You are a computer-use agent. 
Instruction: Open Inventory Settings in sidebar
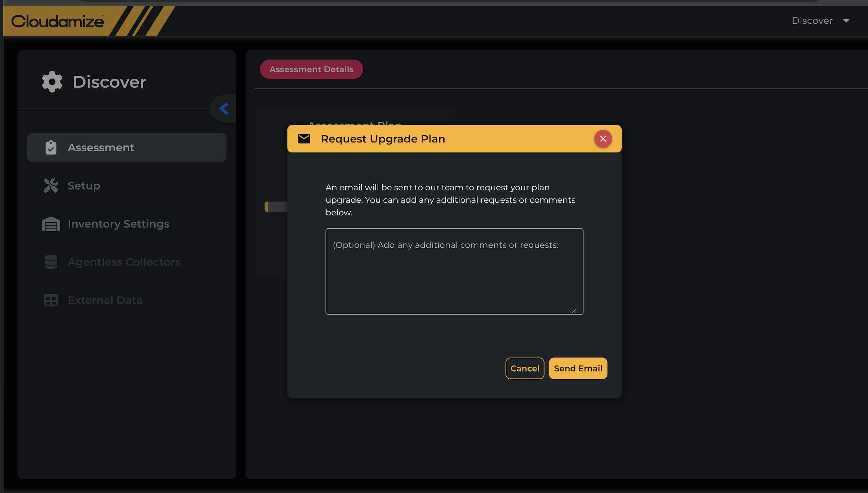(118, 224)
